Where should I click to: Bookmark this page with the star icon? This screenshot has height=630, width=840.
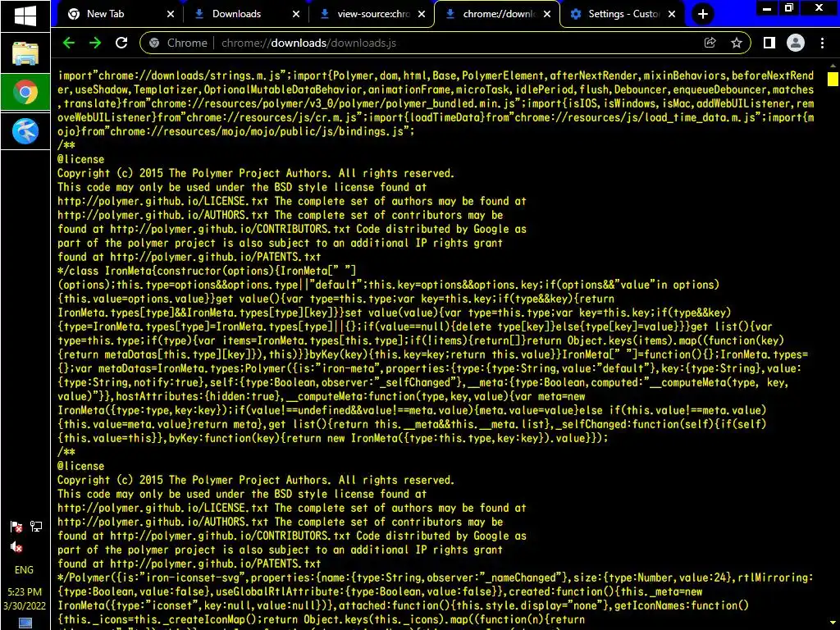737,43
